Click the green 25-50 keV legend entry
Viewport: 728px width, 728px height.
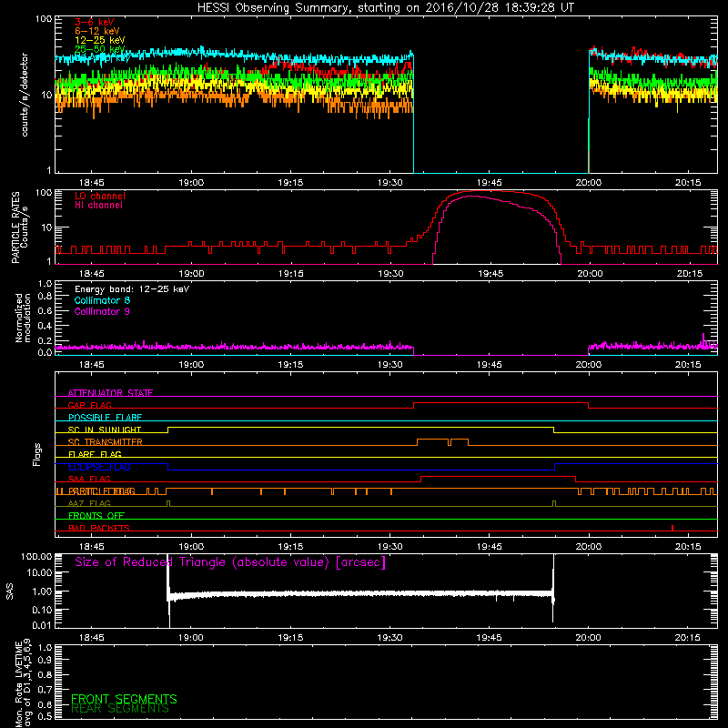coord(100,49)
